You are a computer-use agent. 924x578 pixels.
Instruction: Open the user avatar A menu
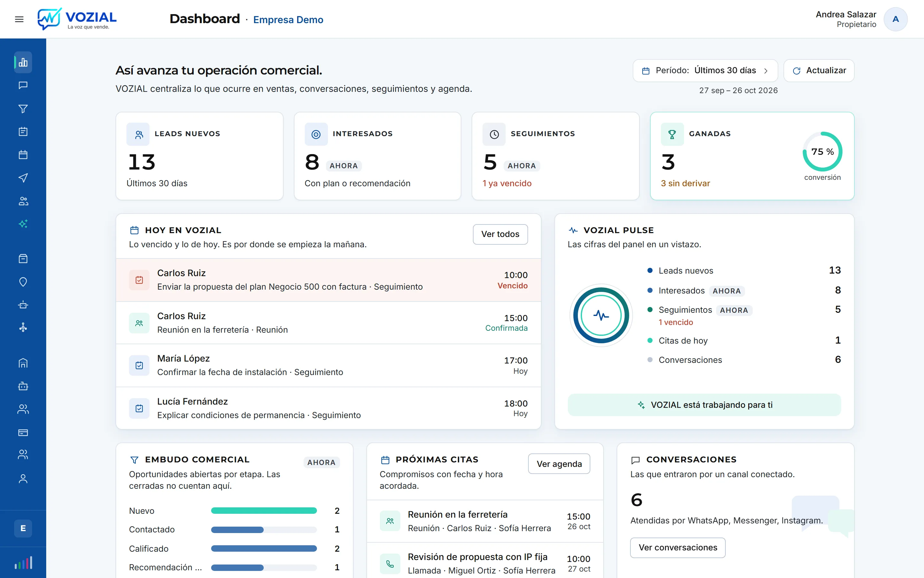(x=895, y=19)
